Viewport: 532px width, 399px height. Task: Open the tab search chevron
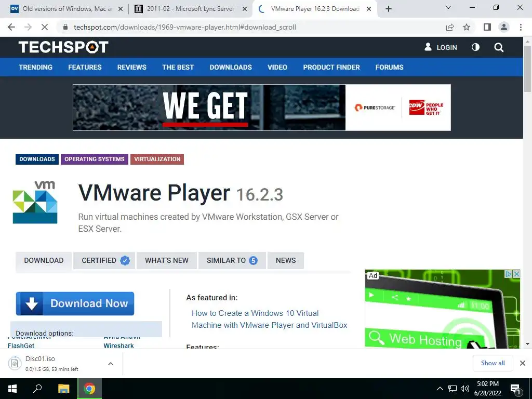click(x=448, y=7)
